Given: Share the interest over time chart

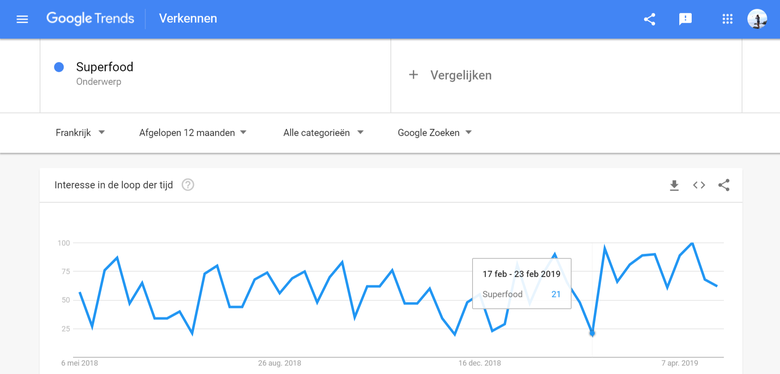Looking at the screenshot, I should point(724,185).
